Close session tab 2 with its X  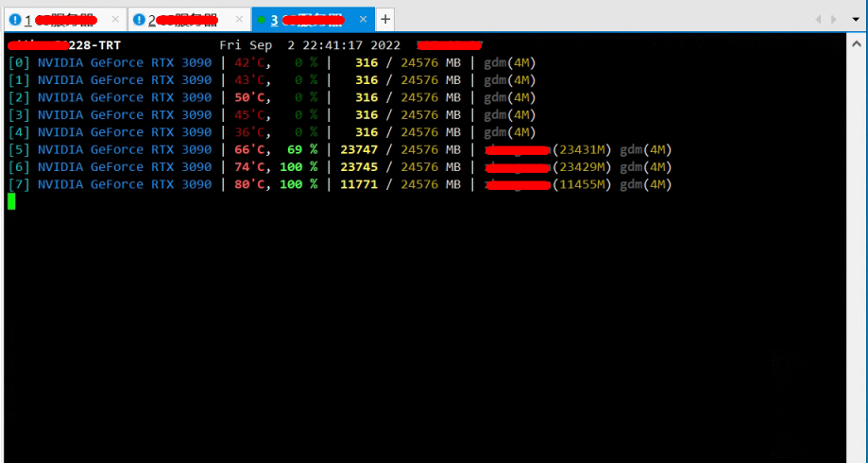click(239, 20)
